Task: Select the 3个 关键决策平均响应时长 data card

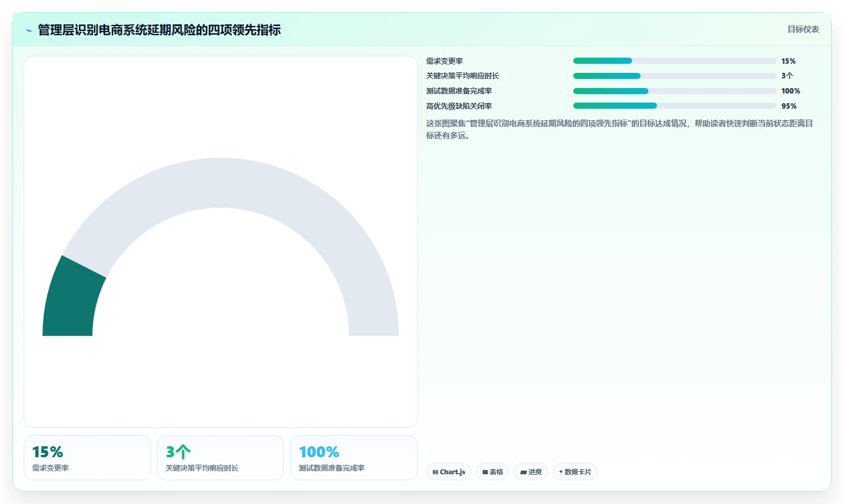Action: click(x=220, y=458)
